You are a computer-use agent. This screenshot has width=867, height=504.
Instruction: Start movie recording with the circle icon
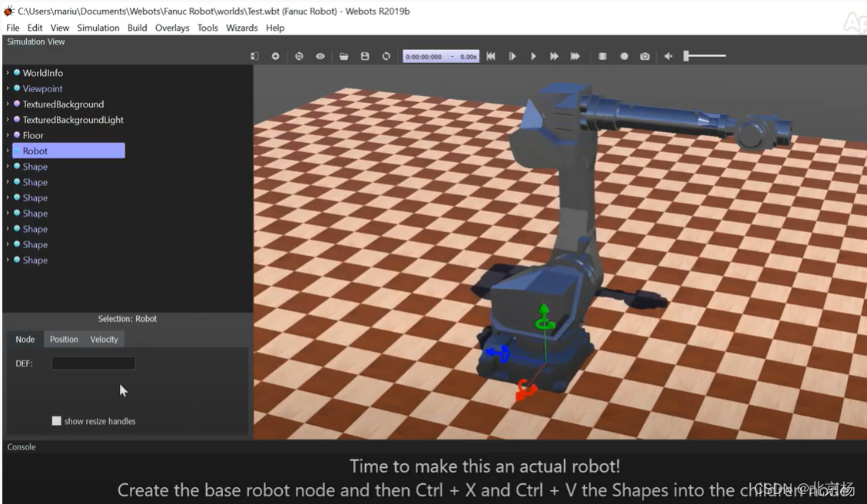tap(623, 56)
